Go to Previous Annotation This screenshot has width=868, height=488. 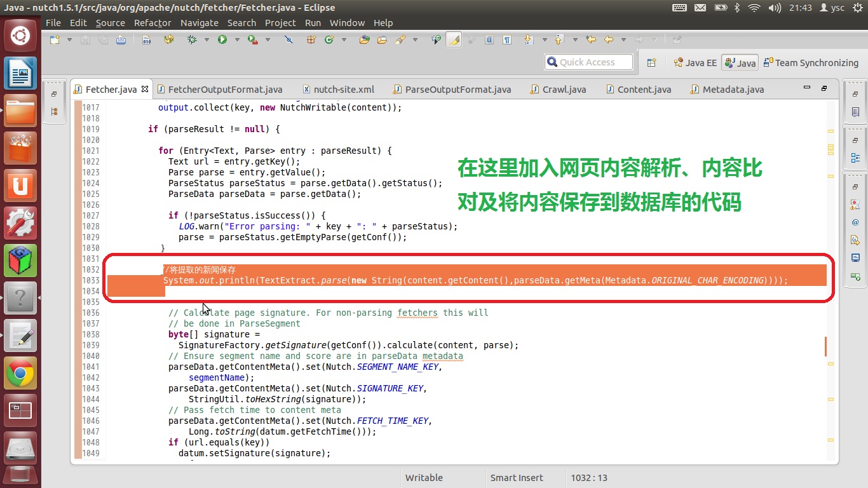coord(559,40)
